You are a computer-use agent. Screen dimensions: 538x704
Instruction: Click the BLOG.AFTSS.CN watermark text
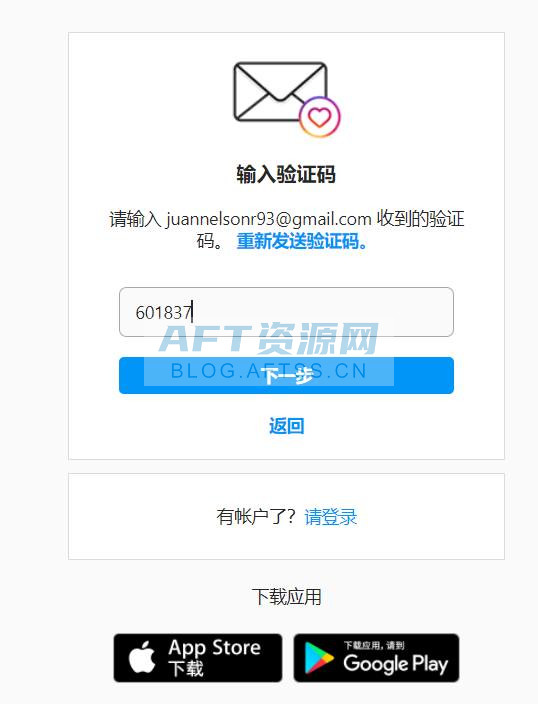click(x=269, y=371)
